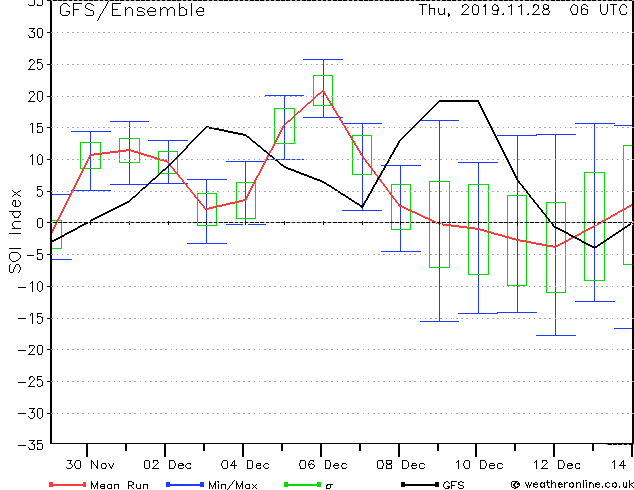
Task: Click the '12 Dec' x-axis label
Action: (556, 465)
